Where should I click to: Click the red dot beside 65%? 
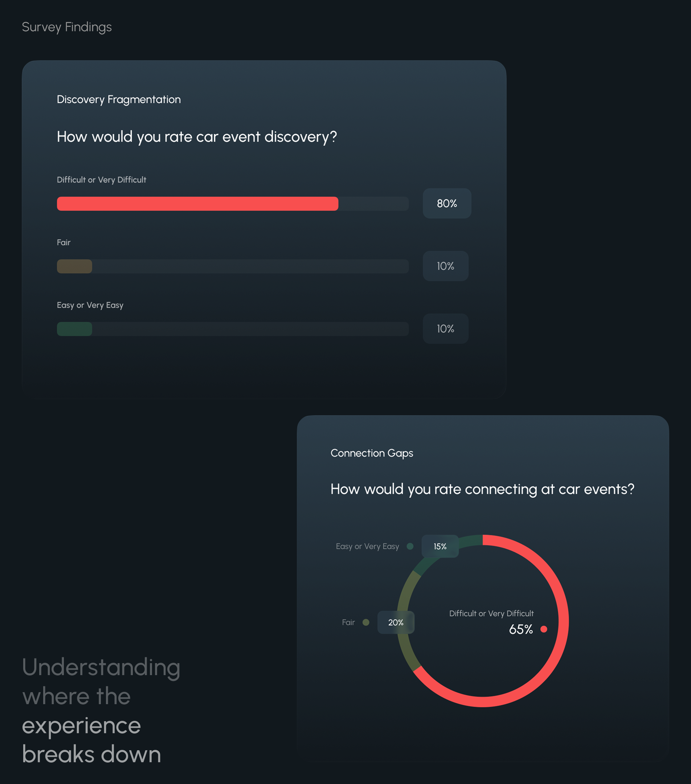click(x=543, y=629)
